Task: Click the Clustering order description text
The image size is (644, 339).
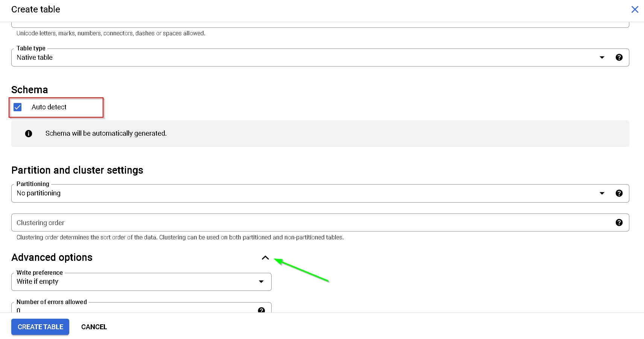Action: [180, 238]
